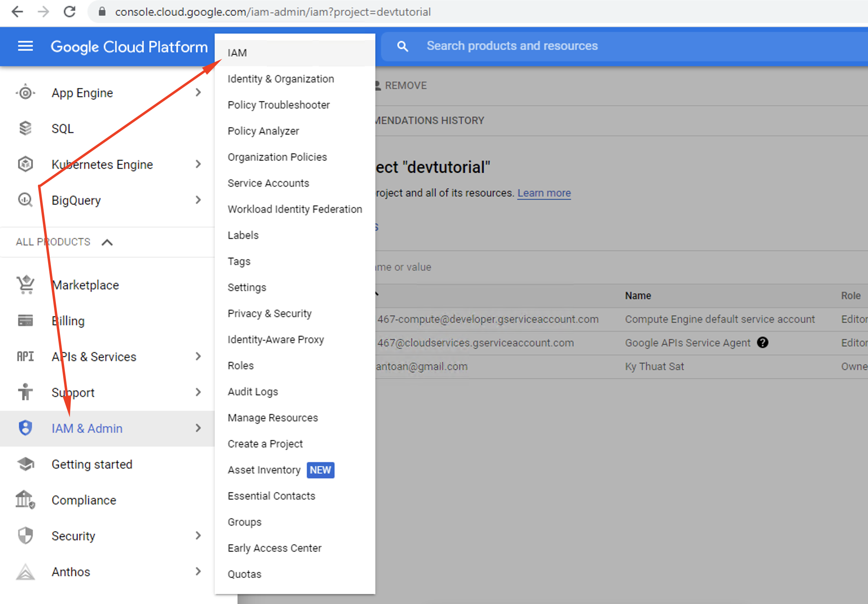The height and width of the screenshot is (604, 868).
Task: Click the browser forward arrow
Action: click(43, 12)
